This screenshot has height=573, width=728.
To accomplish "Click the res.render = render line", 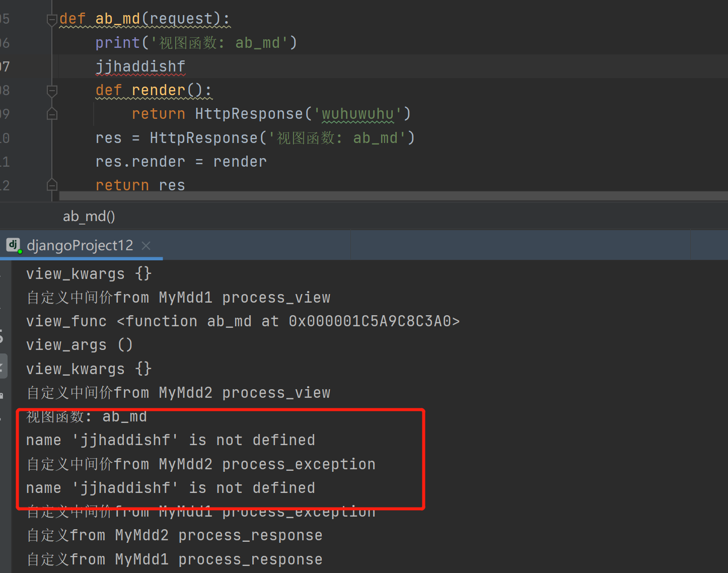I will (181, 162).
